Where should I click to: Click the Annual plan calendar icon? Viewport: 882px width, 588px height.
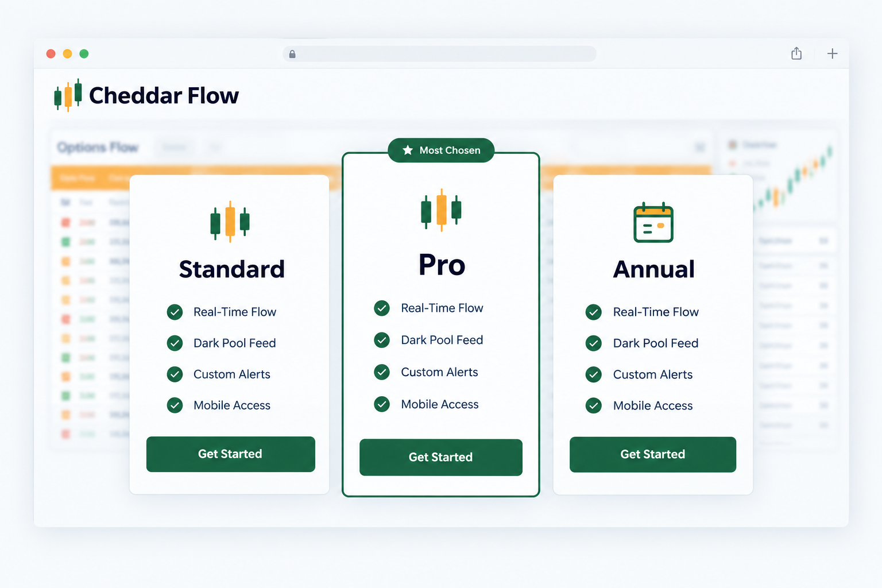(653, 222)
